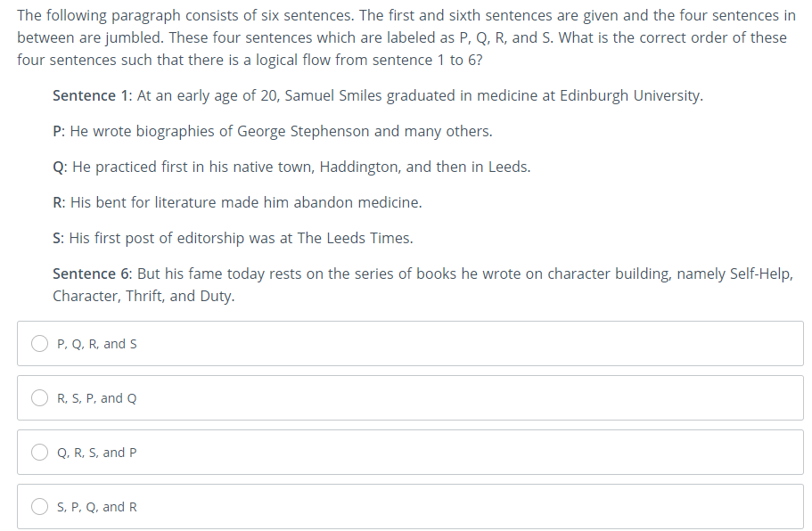This screenshot has width=812, height=531.
Task: Click "The following paragraph" at the question start
Action: pos(99,15)
